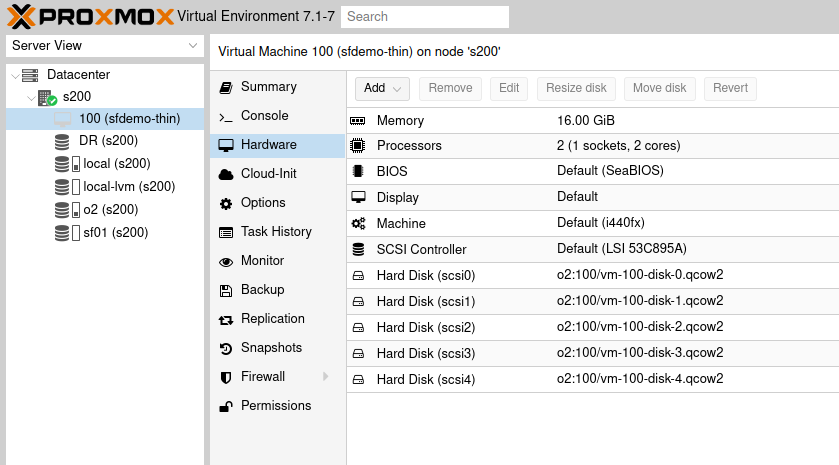Open the Console tab
Screen dimensions: 839x465
278,116
